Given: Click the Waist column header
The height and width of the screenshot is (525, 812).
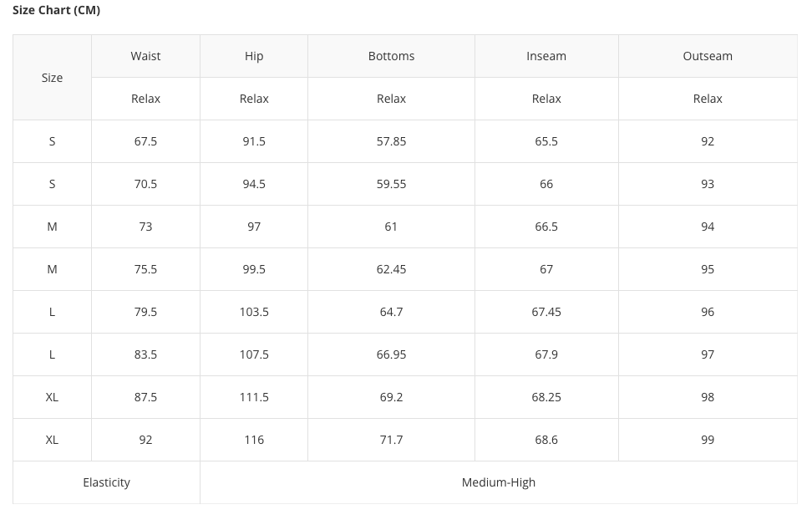Looking at the screenshot, I should tap(145, 56).
